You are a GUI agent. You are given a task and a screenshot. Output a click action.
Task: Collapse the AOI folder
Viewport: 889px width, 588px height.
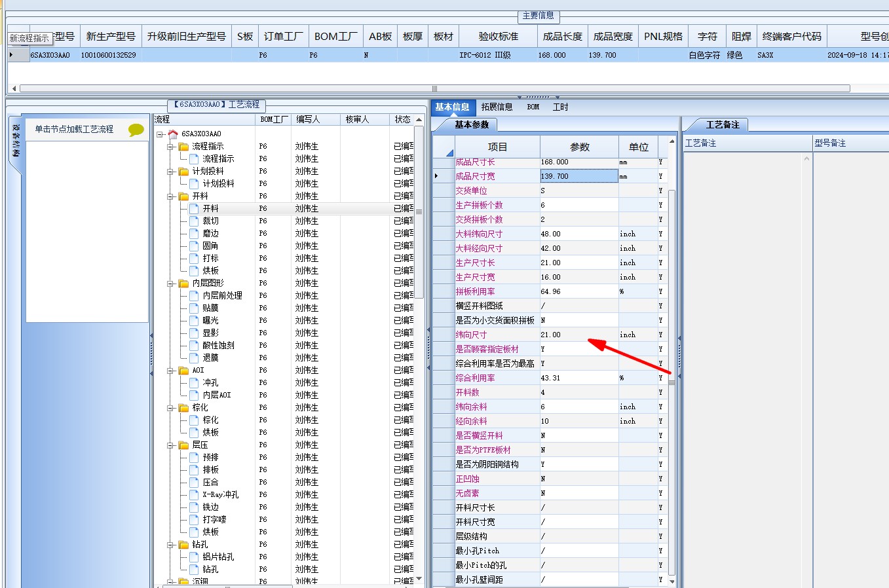(171, 371)
